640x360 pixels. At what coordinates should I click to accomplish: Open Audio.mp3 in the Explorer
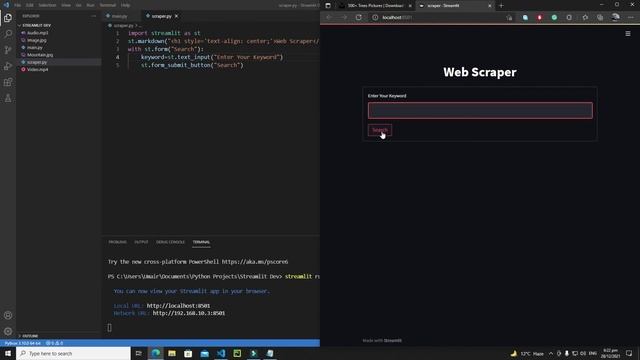point(38,33)
